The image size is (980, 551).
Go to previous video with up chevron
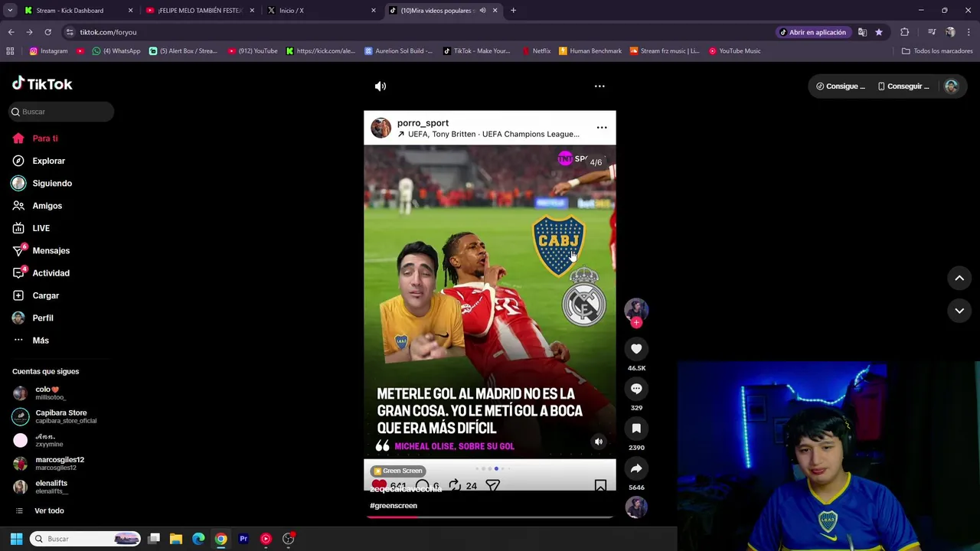click(959, 279)
